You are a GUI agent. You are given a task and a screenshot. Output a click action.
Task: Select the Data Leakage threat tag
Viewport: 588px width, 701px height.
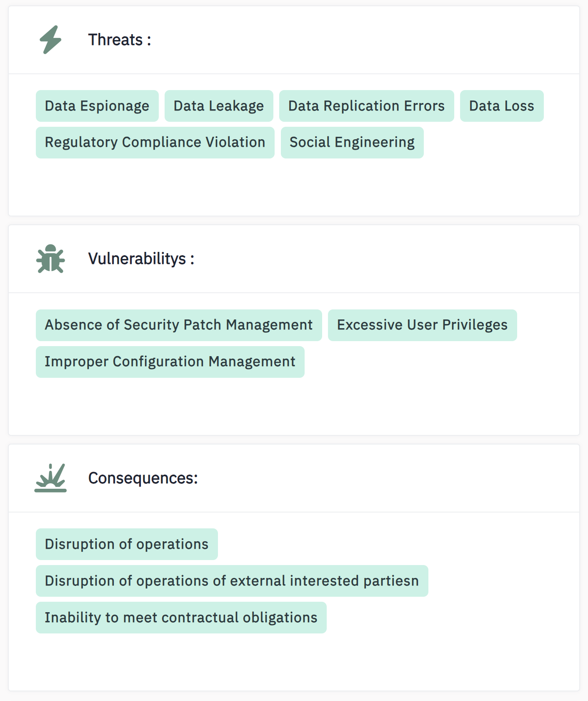218,106
